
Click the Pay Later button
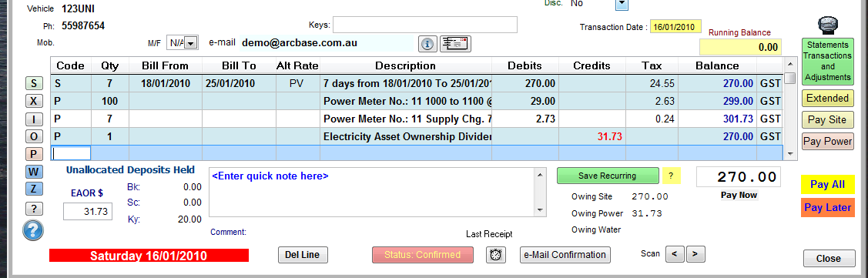point(827,208)
